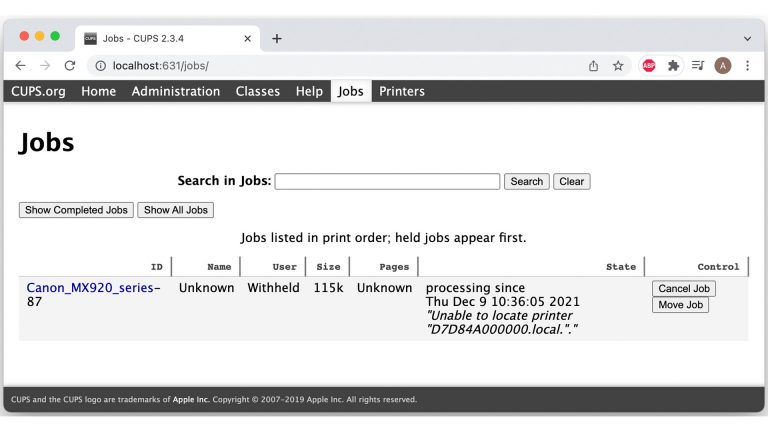Image resolution: width=768 pixels, height=432 pixels.
Task: Open the Canon_MX920_series job link
Action: tap(90, 288)
